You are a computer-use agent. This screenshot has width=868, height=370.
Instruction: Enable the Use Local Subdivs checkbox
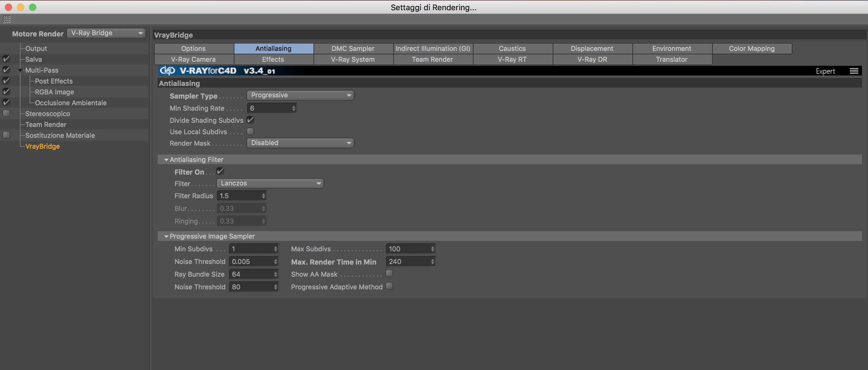coord(250,132)
